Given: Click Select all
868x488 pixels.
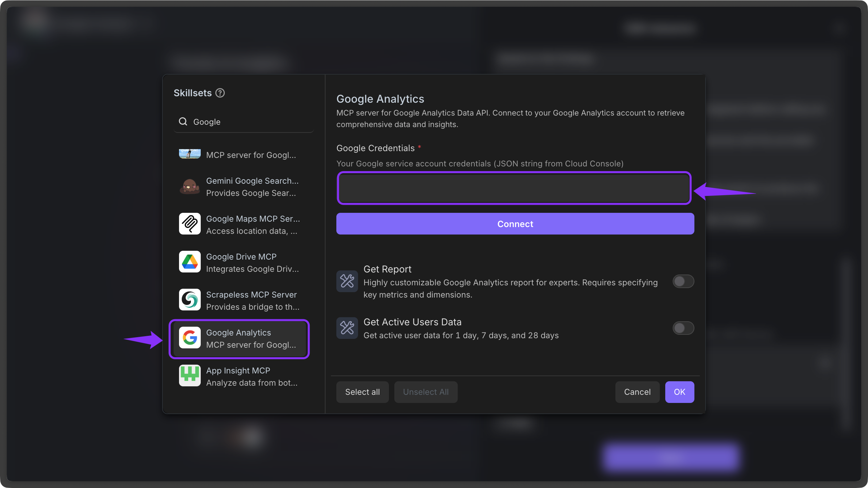Looking at the screenshot, I should tap(362, 392).
